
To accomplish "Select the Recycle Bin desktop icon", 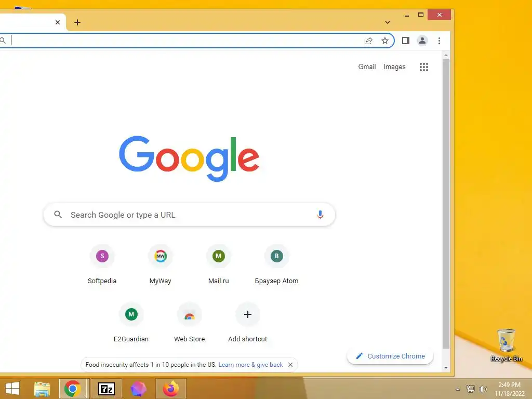I will [x=506, y=345].
